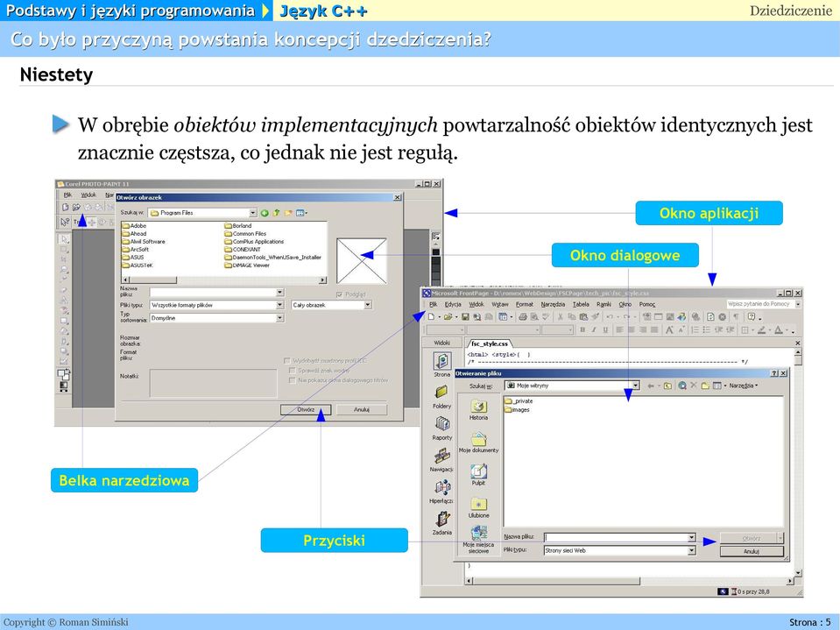
Task: Select the Borland folder in Otwórz obrazek
Action: 237,225
